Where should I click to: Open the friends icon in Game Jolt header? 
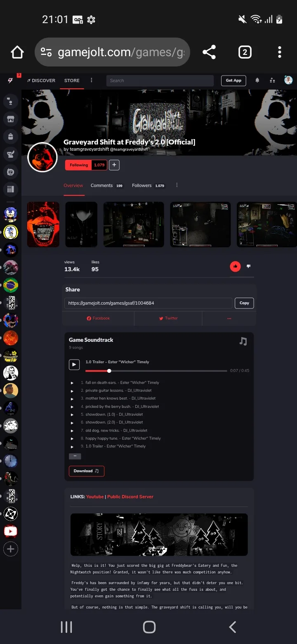tap(272, 80)
